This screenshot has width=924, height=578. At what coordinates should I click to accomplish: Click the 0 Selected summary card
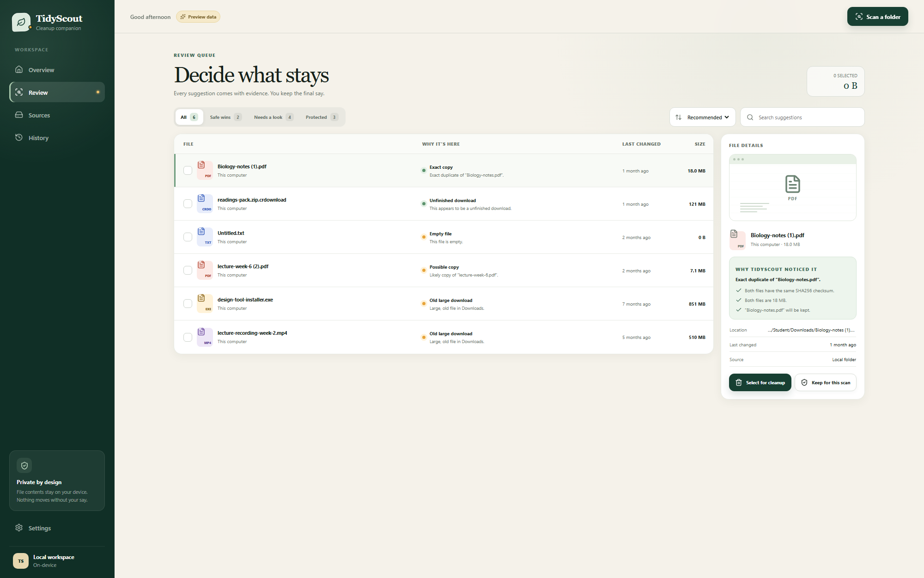[835, 81]
